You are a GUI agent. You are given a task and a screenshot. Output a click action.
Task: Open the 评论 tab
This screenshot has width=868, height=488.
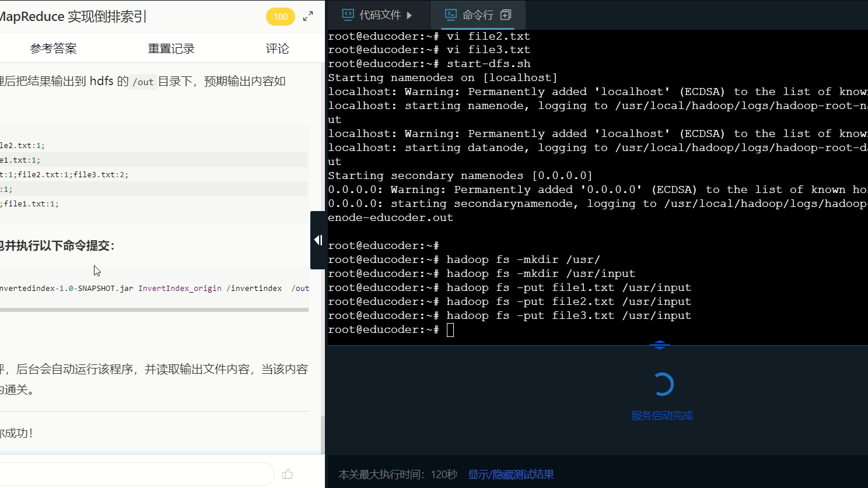pos(278,48)
